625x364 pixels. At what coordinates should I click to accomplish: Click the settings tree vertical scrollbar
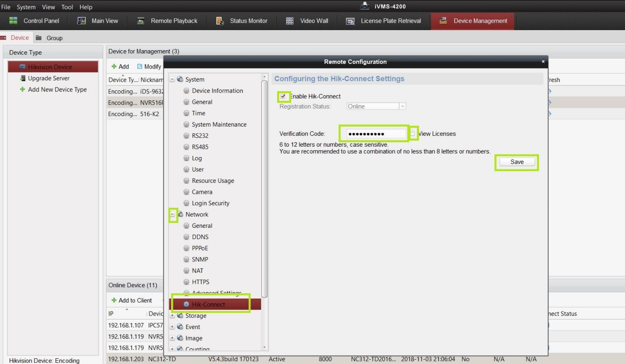264,189
